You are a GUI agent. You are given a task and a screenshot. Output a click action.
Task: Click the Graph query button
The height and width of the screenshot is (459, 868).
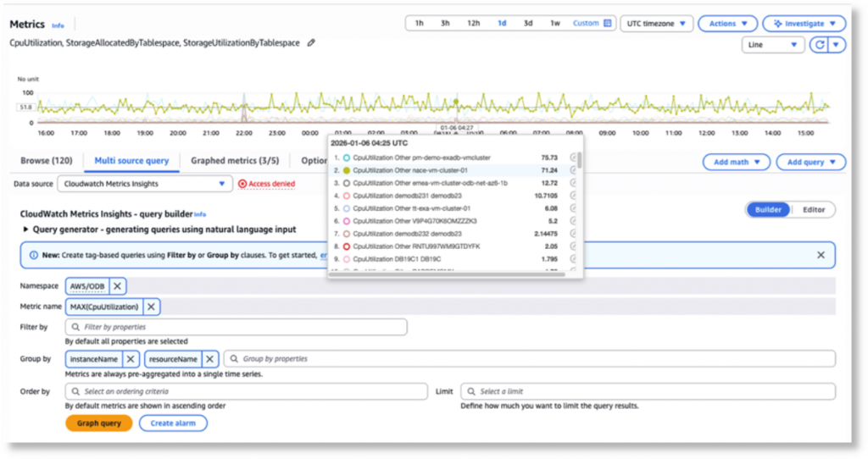(x=99, y=423)
